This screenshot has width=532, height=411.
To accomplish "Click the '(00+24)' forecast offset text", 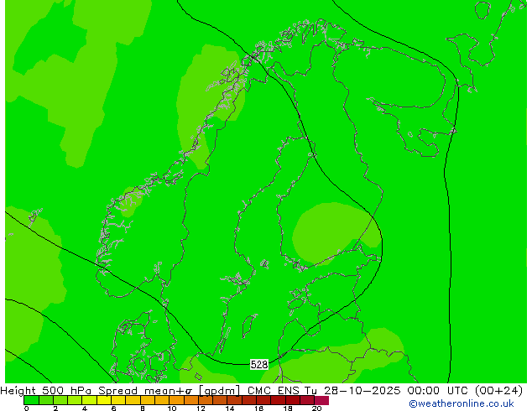I will 498,391.
